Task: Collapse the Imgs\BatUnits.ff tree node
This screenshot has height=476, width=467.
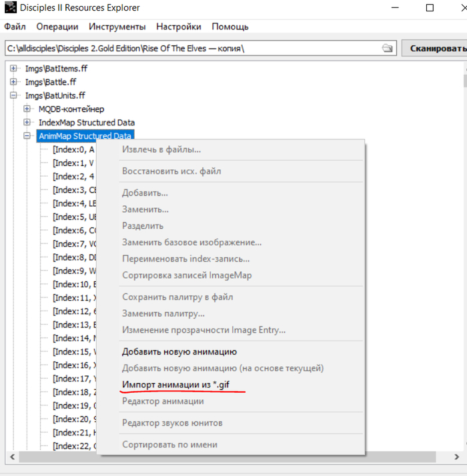Action: pyautogui.click(x=14, y=95)
